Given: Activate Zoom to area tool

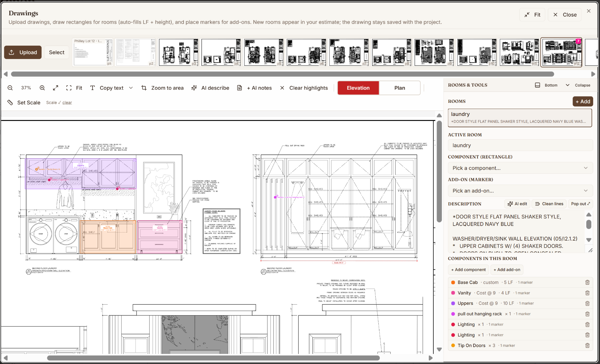Looking at the screenshot, I should pyautogui.click(x=162, y=88).
